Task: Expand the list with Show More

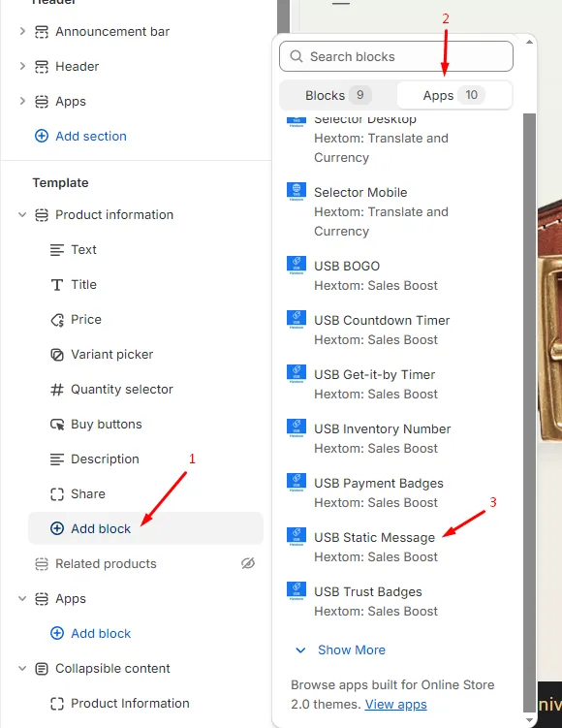Action: point(340,650)
